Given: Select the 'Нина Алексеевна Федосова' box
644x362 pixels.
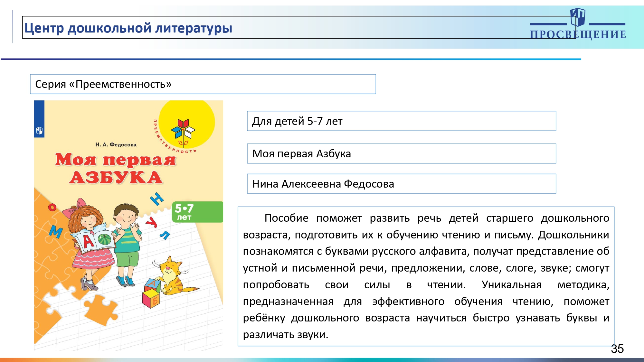Looking at the screenshot, I should point(402,184).
